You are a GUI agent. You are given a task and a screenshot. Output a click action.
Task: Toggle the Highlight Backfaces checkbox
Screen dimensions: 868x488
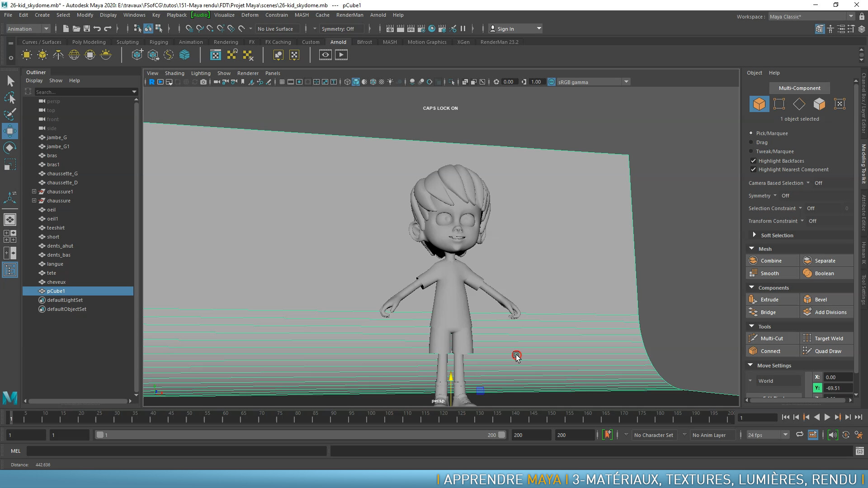(753, 161)
